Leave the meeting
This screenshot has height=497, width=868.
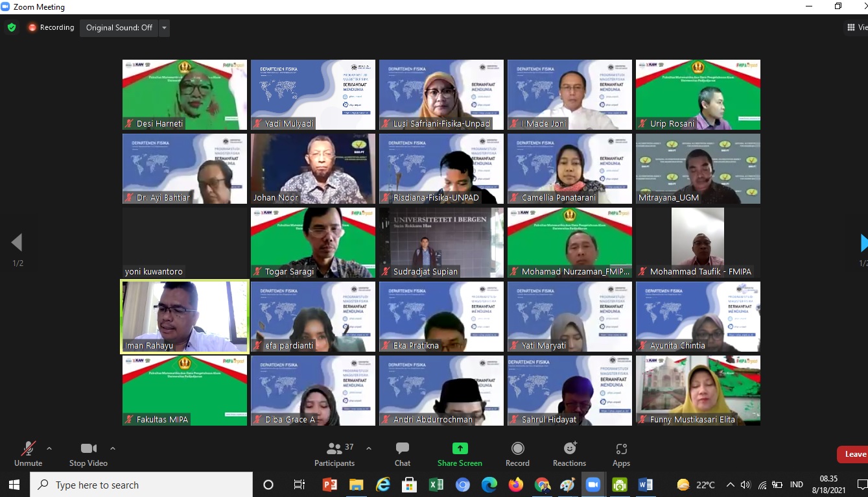click(853, 454)
